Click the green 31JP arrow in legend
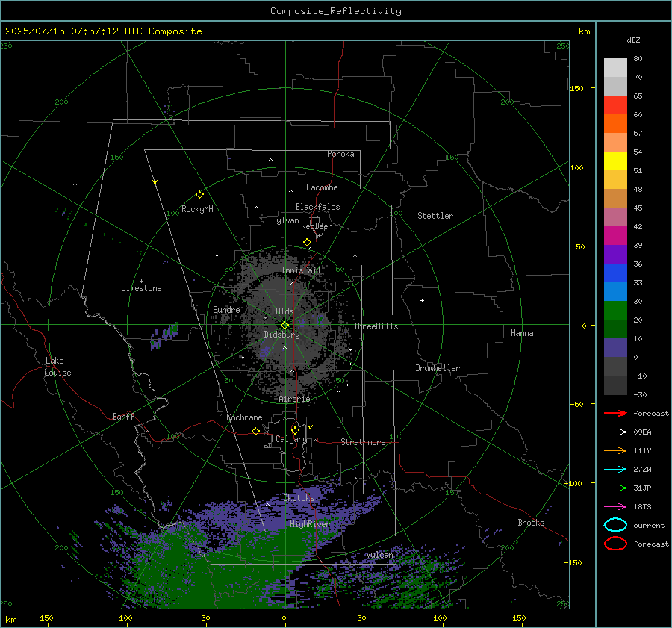 click(615, 488)
